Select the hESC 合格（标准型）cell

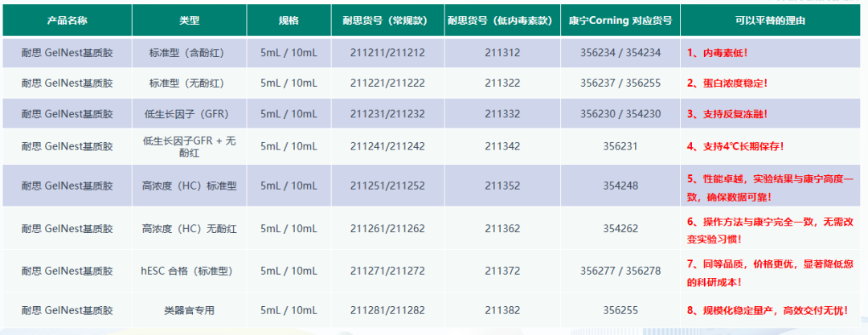(x=190, y=271)
